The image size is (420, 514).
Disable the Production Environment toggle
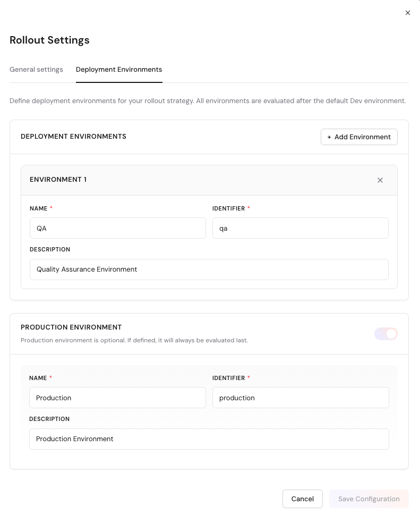[386, 334]
